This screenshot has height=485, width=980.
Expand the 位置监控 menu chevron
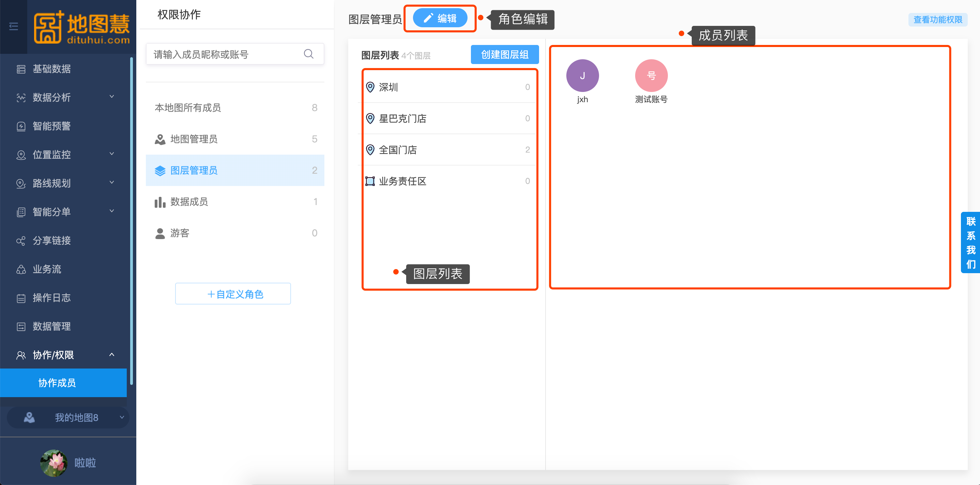point(112,154)
